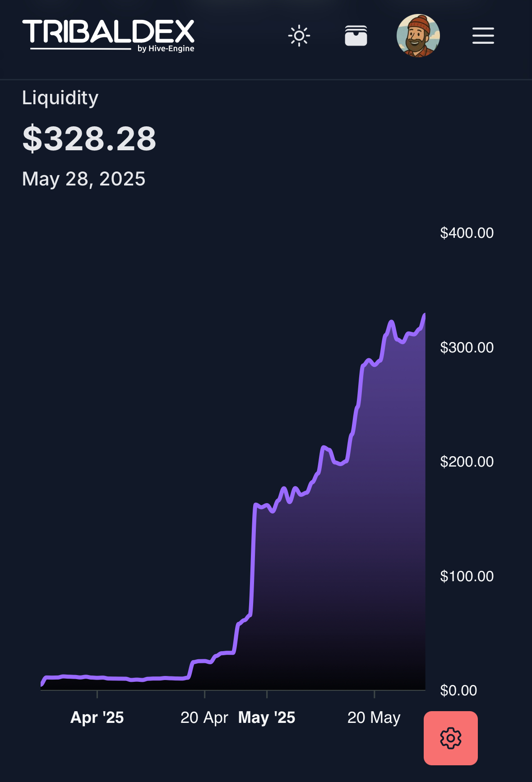Select the 20 May timeline label
Viewport: 532px width, 782px height.
click(x=374, y=717)
